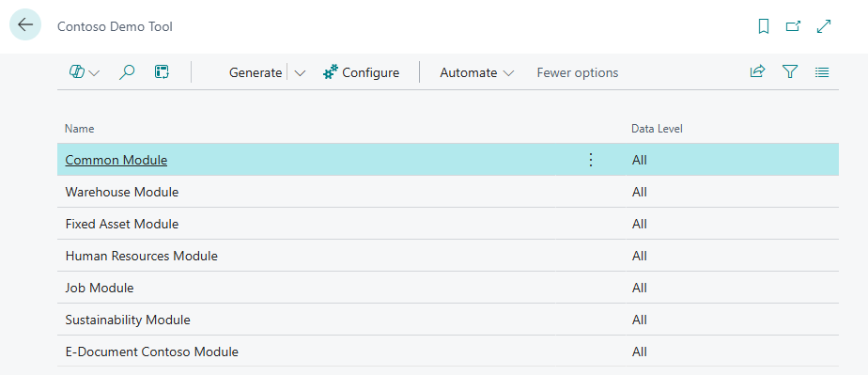The image size is (868, 375).
Task: Click the analysis mode icon
Action: [x=162, y=72]
